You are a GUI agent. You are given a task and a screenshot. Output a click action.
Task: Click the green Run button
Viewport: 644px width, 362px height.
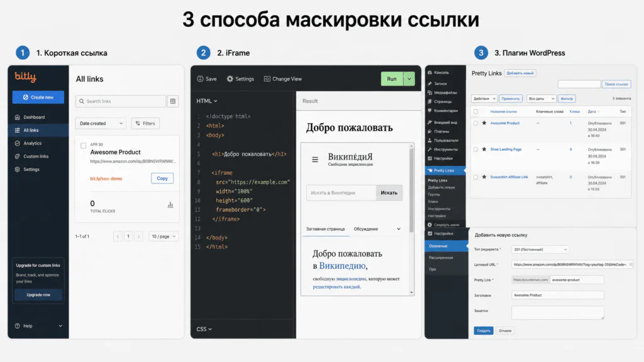click(x=392, y=79)
